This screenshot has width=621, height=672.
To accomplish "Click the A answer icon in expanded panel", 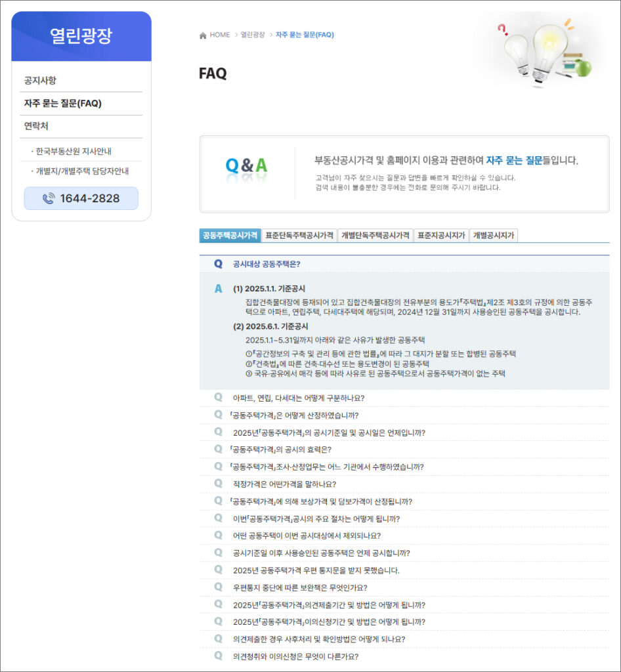I will coord(218,289).
